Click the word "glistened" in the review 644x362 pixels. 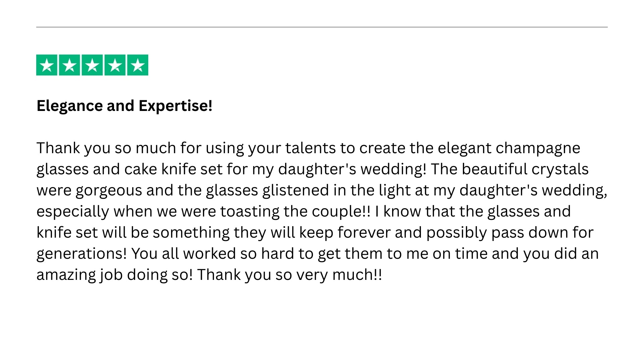(296, 190)
